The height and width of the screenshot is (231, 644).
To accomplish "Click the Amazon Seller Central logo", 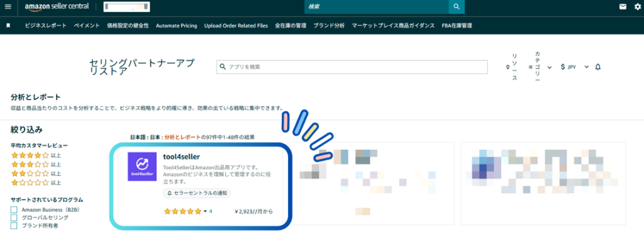I will click(x=57, y=6).
